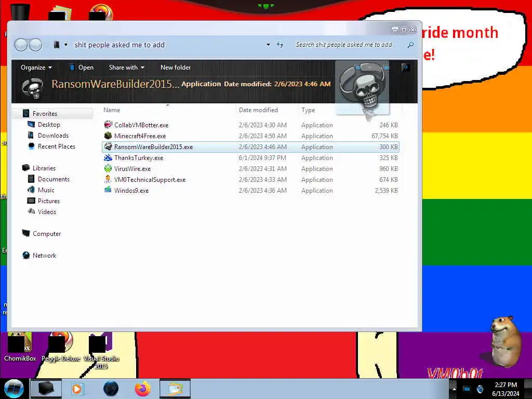Open the Share with dropdown

(x=127, y=67)
